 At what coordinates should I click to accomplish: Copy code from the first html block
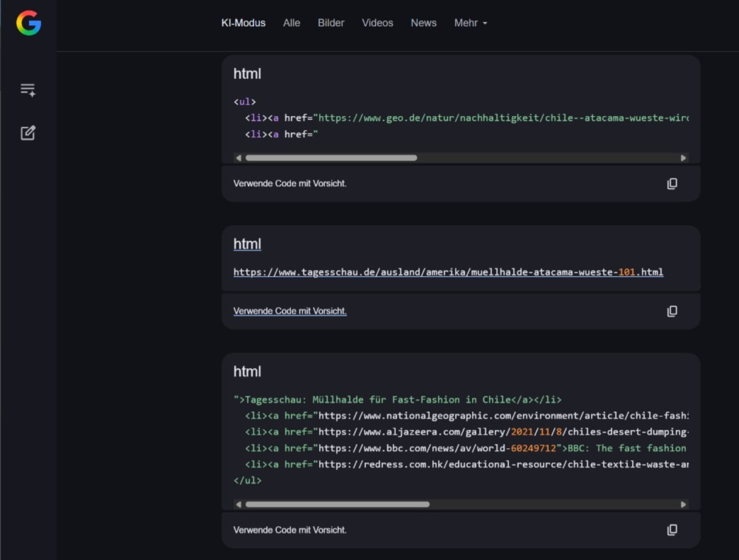pos(672,183)
